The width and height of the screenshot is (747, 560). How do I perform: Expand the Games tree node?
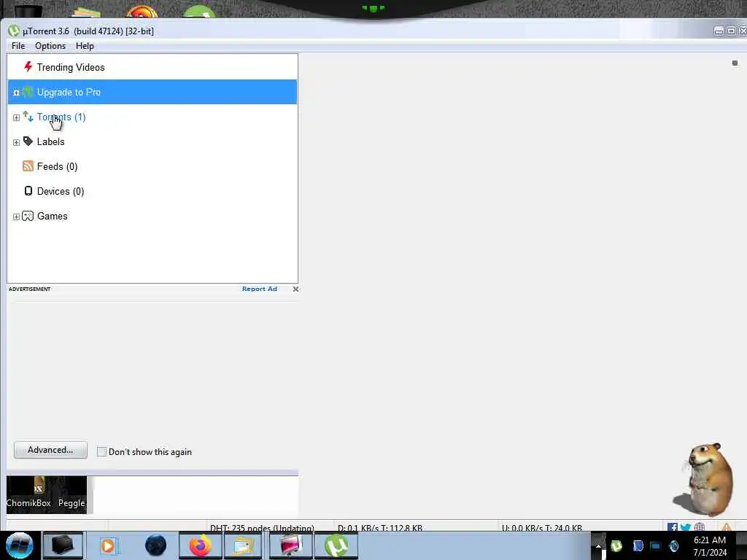pyautogui.click(x=16, y=217)
